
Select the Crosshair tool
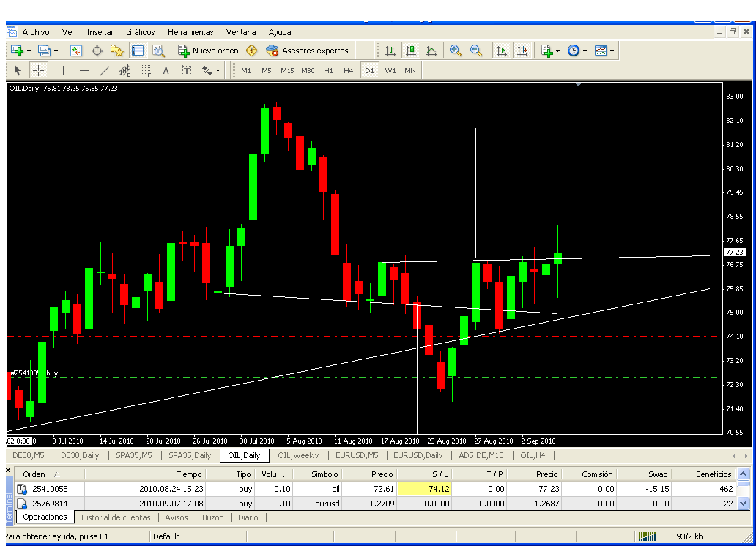tap(38, 71)
